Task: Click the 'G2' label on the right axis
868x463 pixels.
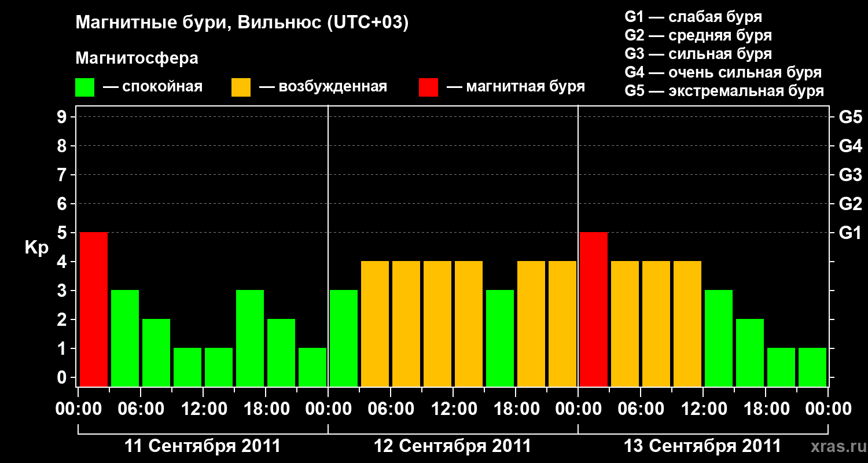Action: pyautogui.click(x=851, y=204)
